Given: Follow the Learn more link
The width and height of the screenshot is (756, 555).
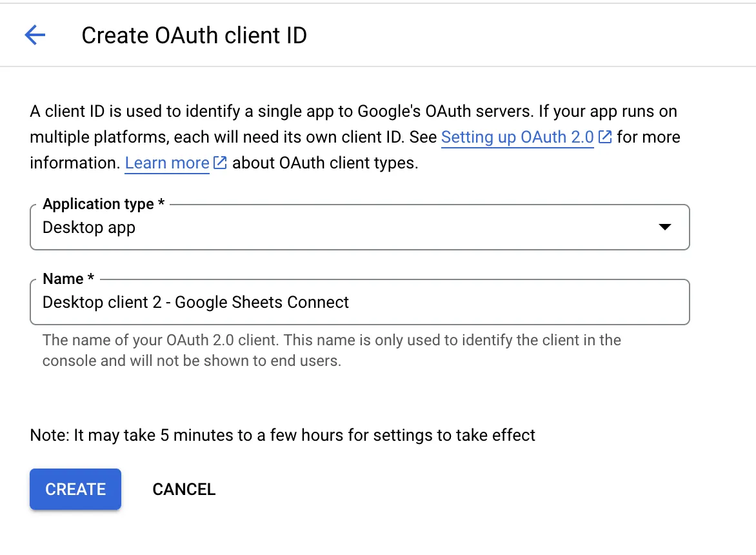Looking at the screenshot, I should [x=167, y=163].
